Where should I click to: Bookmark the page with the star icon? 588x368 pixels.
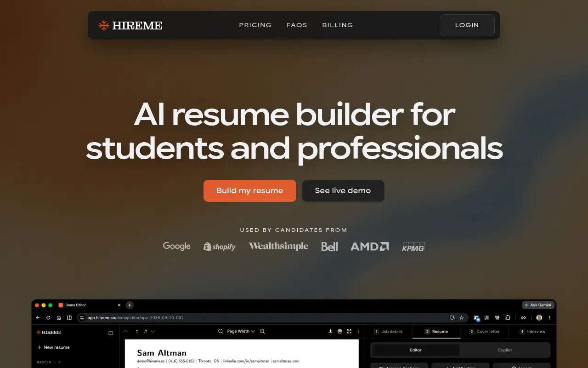pyautogui.click(x=462, y=317)
